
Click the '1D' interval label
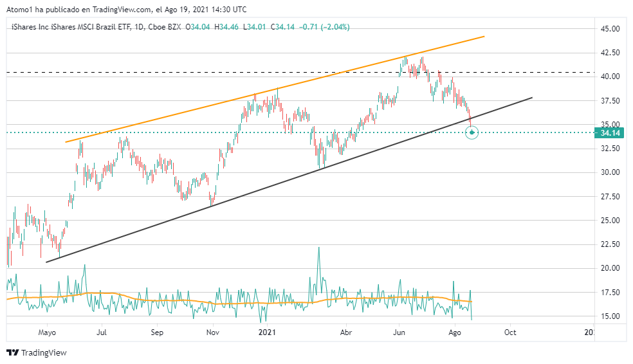pyautogui.click(x=140, y=27)
